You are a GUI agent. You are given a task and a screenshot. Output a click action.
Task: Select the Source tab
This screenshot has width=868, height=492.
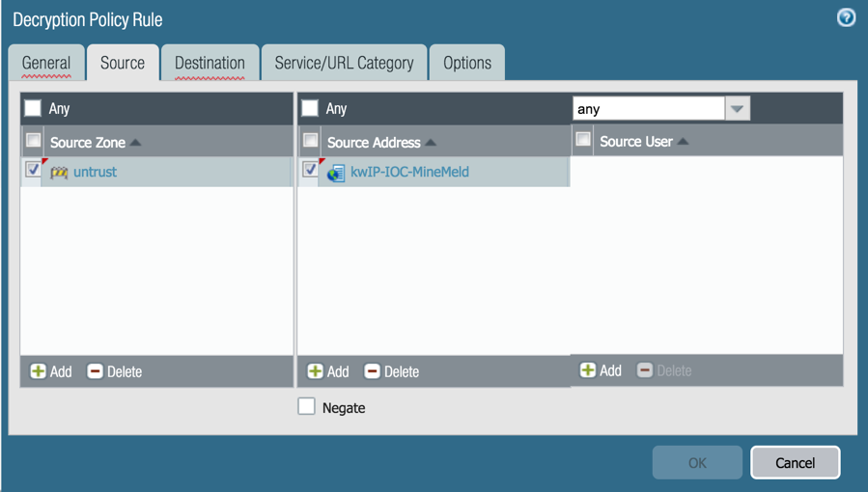(123, 63)
